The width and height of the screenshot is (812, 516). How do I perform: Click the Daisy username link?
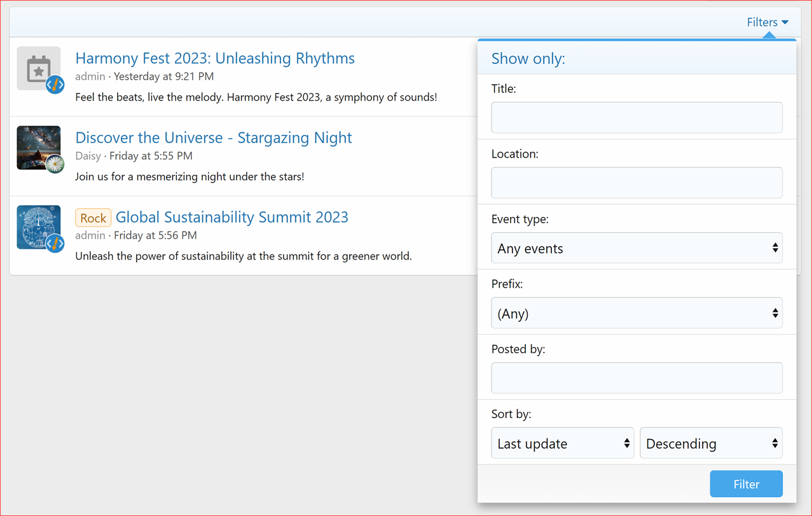[x=88, y=156]
